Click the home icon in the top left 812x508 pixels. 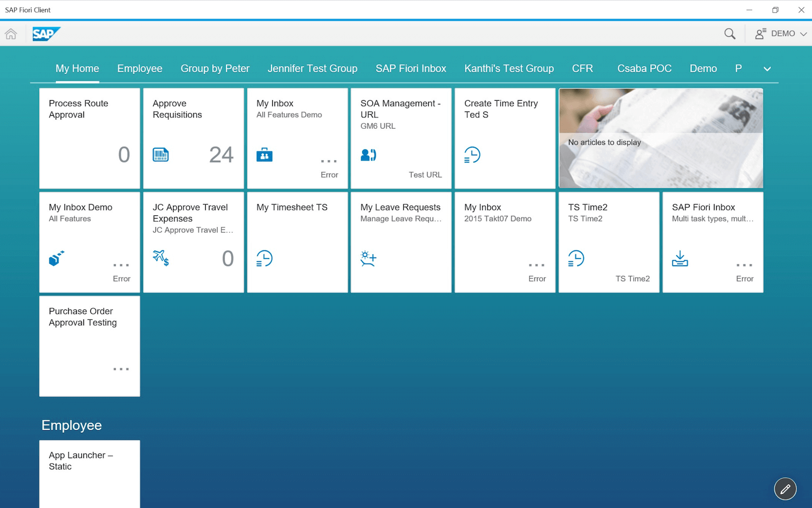[x=10, y=34]
